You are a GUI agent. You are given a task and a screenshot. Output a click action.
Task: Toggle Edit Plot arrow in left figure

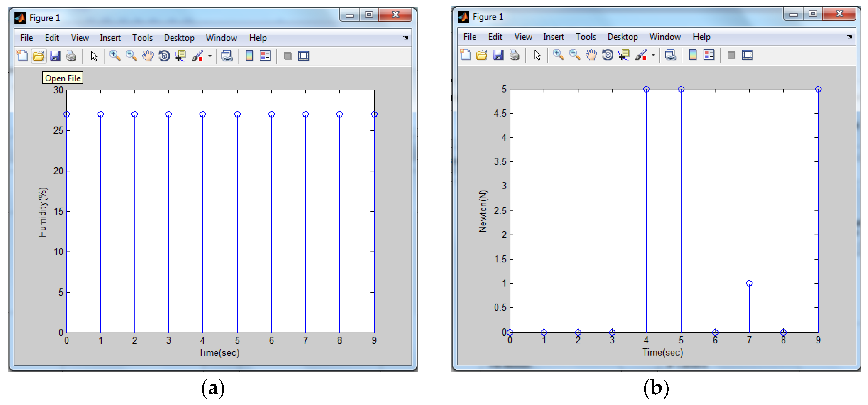tap(94, 56)
